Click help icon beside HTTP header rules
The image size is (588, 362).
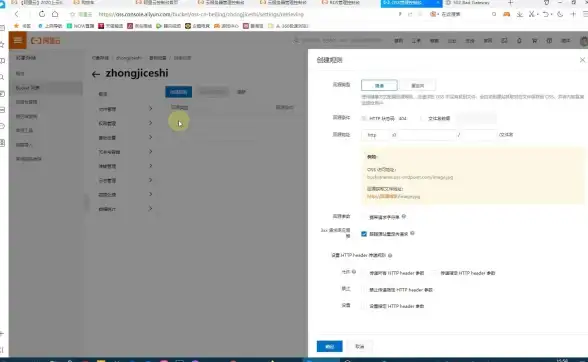pyautogui.click(x=390, y=255)
